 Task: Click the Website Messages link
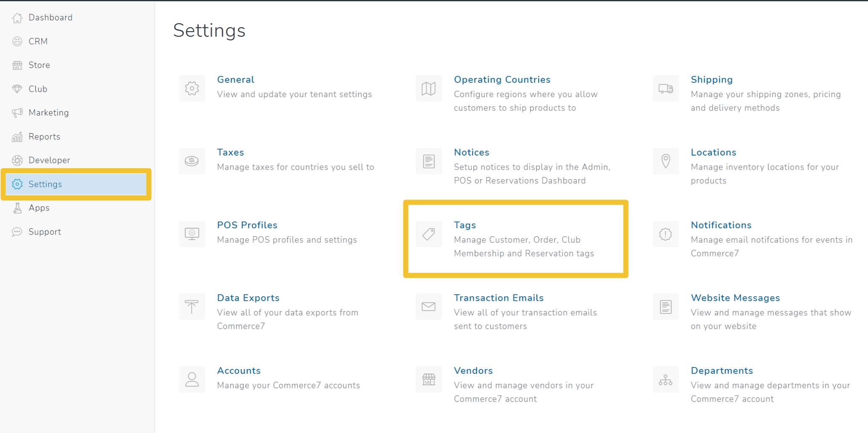pyautogui.click(x=735, y=298)
